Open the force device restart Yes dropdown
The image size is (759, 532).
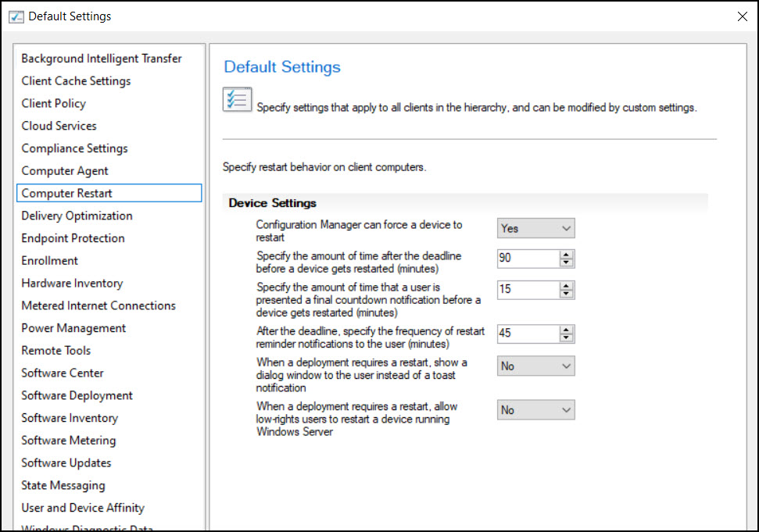(x=536, y=228)
